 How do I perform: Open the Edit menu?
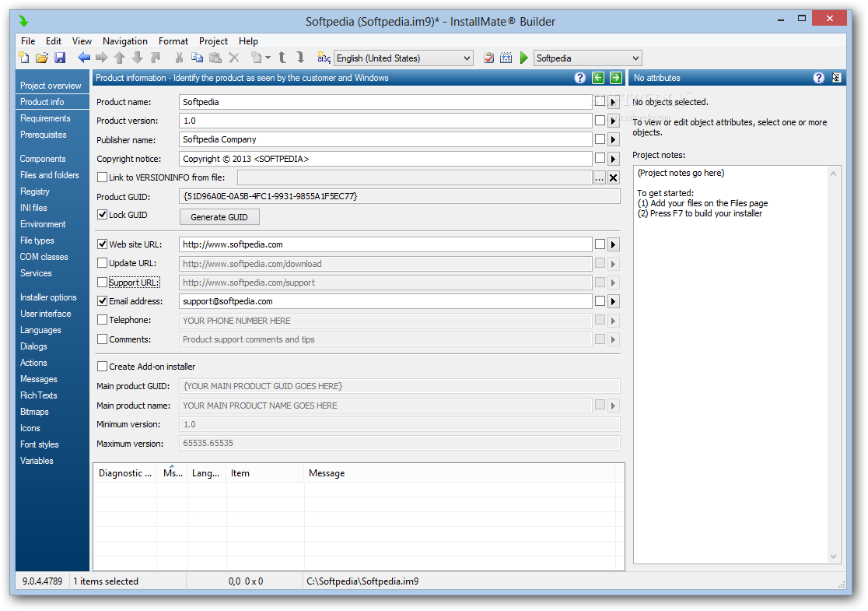pos(53,41)
